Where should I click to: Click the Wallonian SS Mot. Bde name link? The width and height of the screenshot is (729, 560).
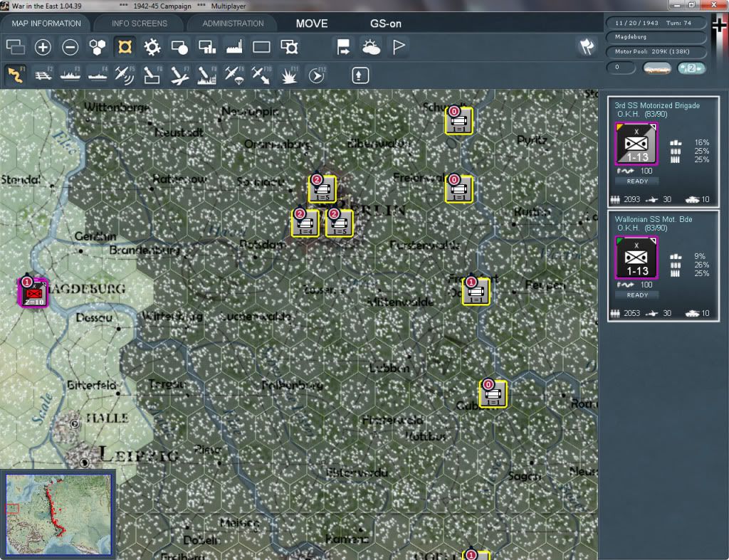coord(654,219)
